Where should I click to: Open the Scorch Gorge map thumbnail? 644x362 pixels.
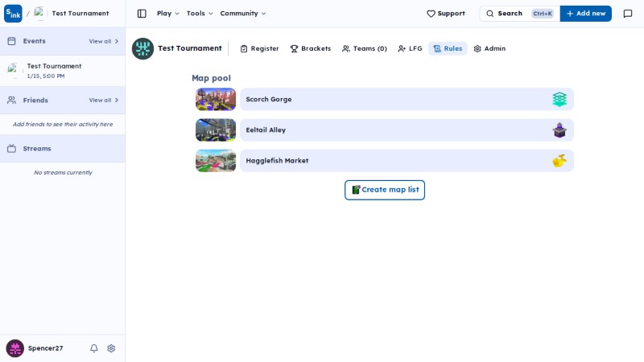[x=216, y=99]
